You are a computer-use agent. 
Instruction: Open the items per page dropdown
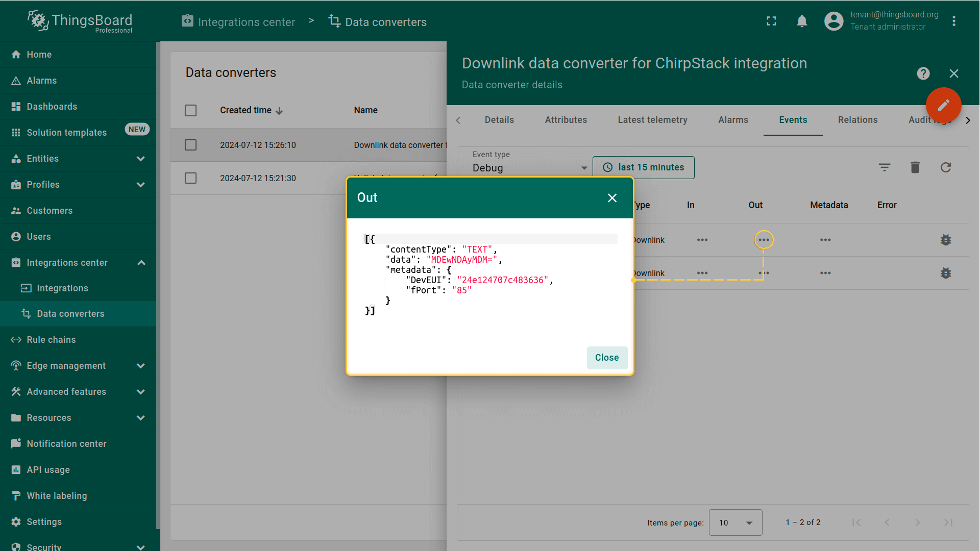click(735, 522)
